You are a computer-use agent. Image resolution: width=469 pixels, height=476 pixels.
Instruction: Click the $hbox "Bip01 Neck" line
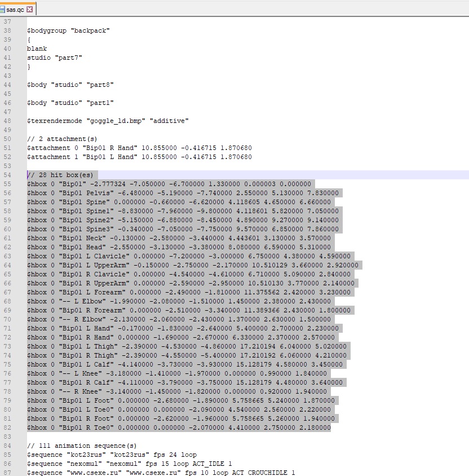(x=179, y=239)
